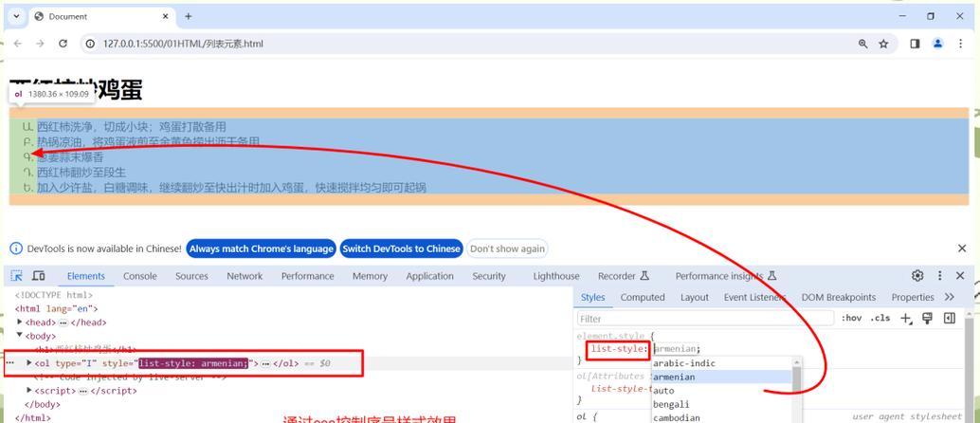Toggle the computed styles sidebar
This screenshot has width=980, height=423.
(x=950, y=319)
